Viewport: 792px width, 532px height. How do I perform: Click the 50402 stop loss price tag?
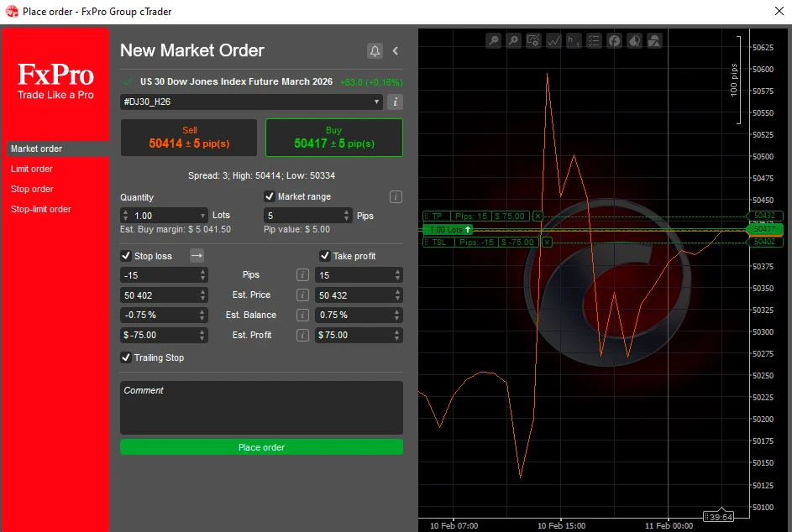pyautogui.click(x=765, y=242)
